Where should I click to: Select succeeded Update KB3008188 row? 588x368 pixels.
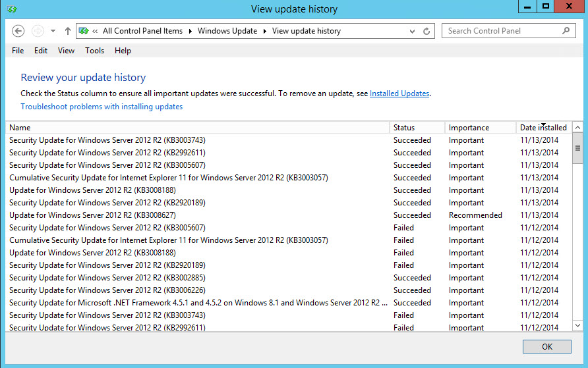[289, 190]
